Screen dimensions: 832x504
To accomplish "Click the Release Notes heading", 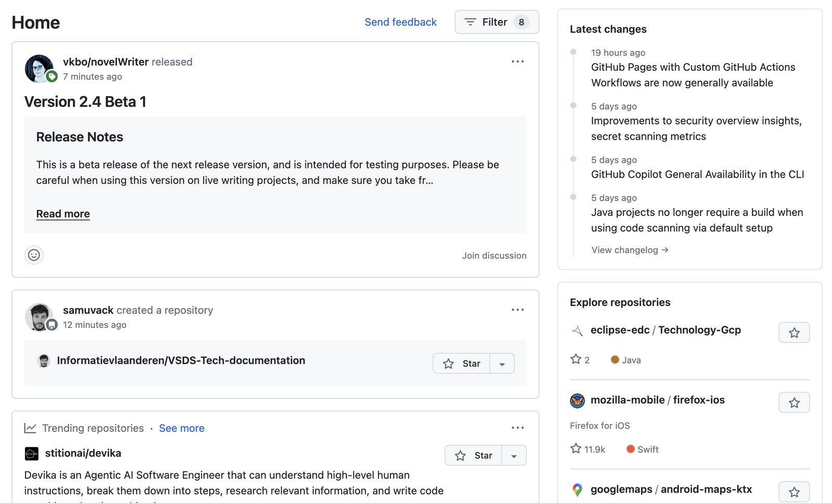I will pos(80,137).
